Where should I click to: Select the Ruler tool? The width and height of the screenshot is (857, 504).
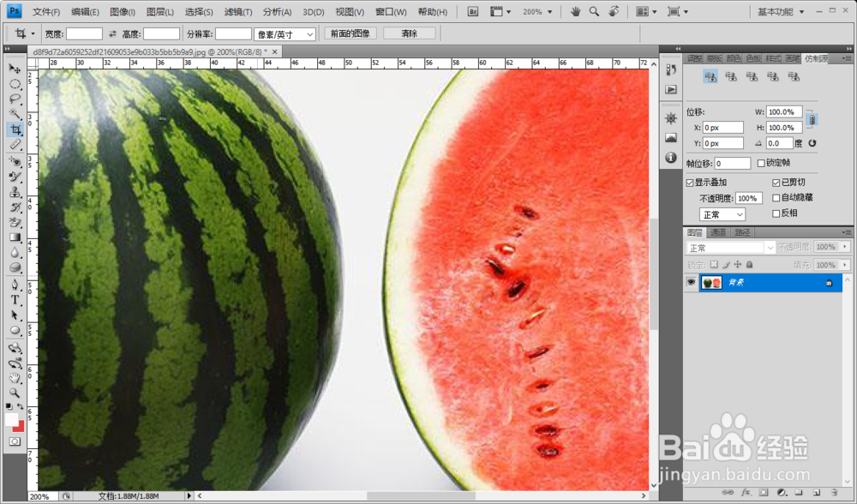click(15, 145)
